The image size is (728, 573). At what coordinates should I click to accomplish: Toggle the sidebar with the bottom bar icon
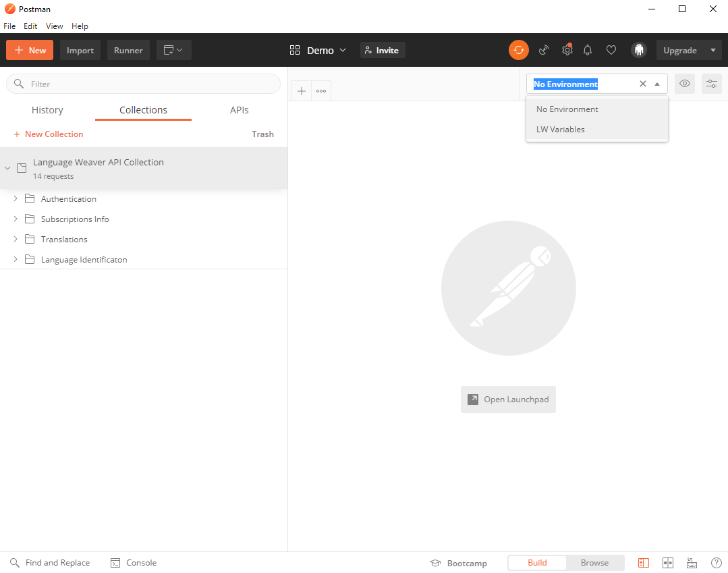(x=644, y=563)
